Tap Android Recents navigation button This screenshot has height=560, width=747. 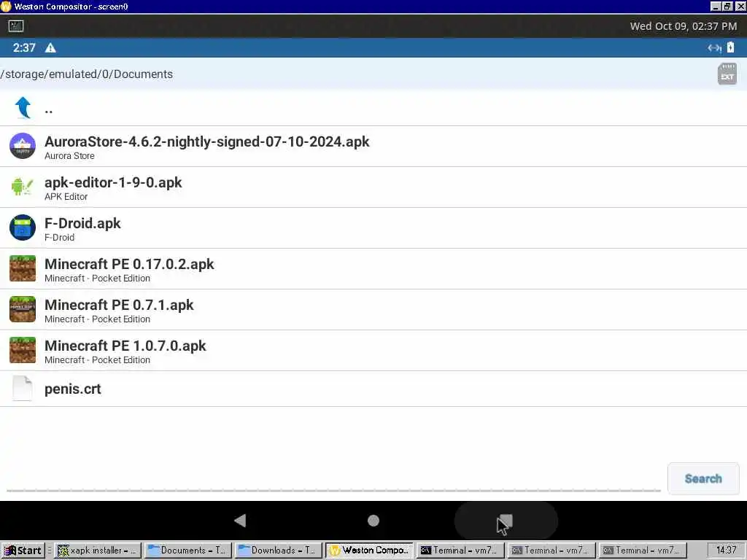(x=506, y=521)
